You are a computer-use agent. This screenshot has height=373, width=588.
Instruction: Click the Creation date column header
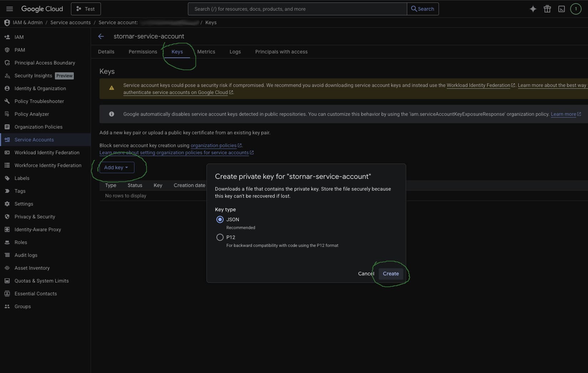point(189,185)
